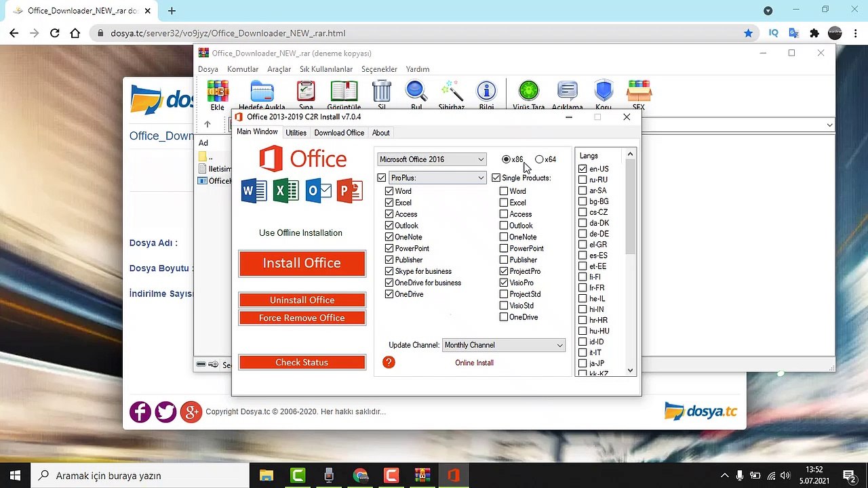The image size is (868, 488).
Task: Switch to the Utilities tab
Action: pos(296,133)
